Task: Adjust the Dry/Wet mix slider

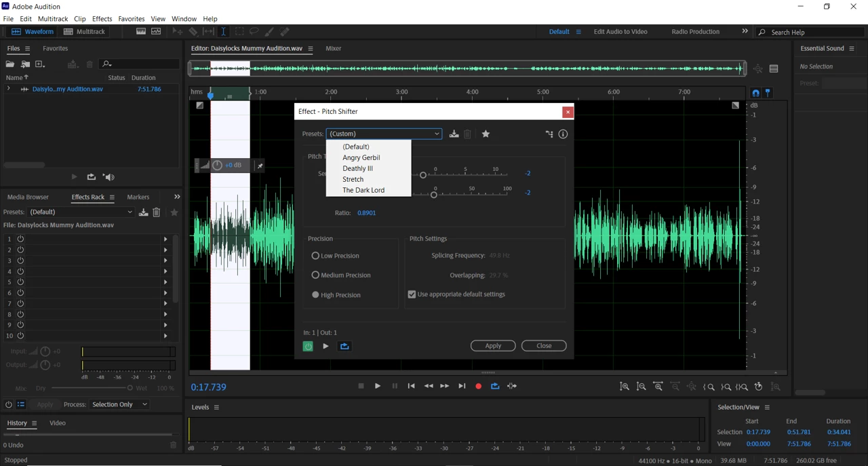Action: coord(130,388)
